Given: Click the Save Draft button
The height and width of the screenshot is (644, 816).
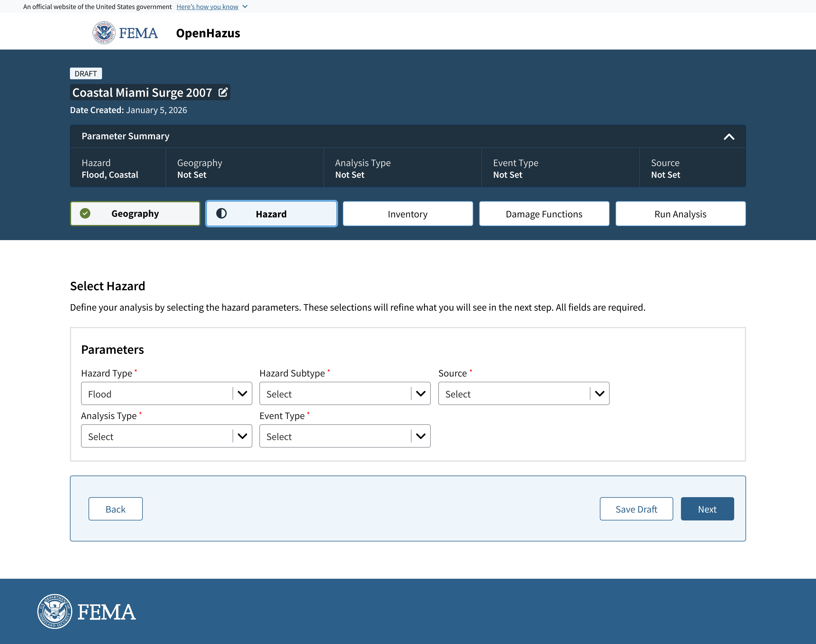Looking at the screenshot, I should pos(636,509).
